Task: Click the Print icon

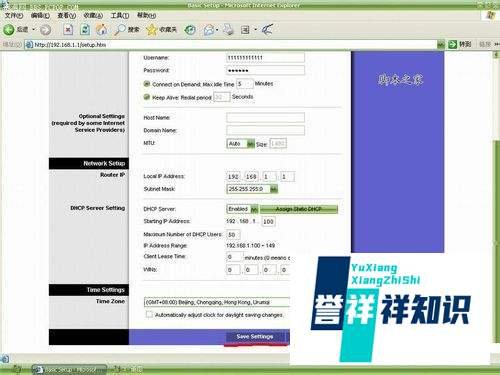Action: click(x=228, y=30)
